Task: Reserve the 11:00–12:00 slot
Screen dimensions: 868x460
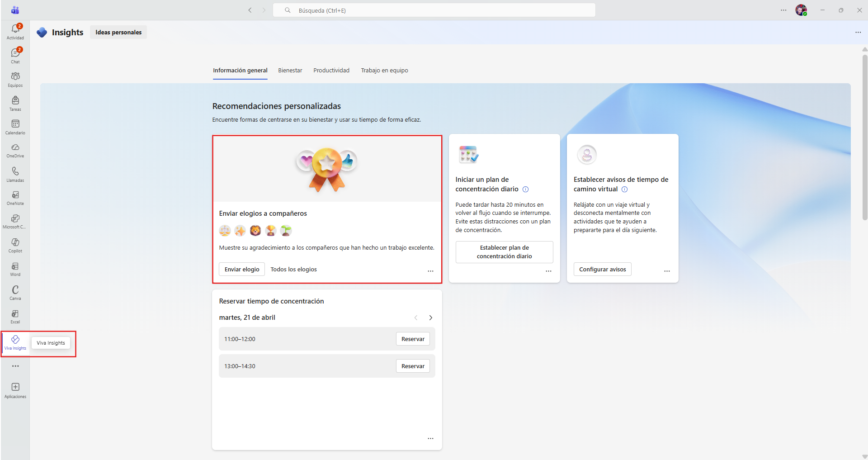Action: (413, 339)
